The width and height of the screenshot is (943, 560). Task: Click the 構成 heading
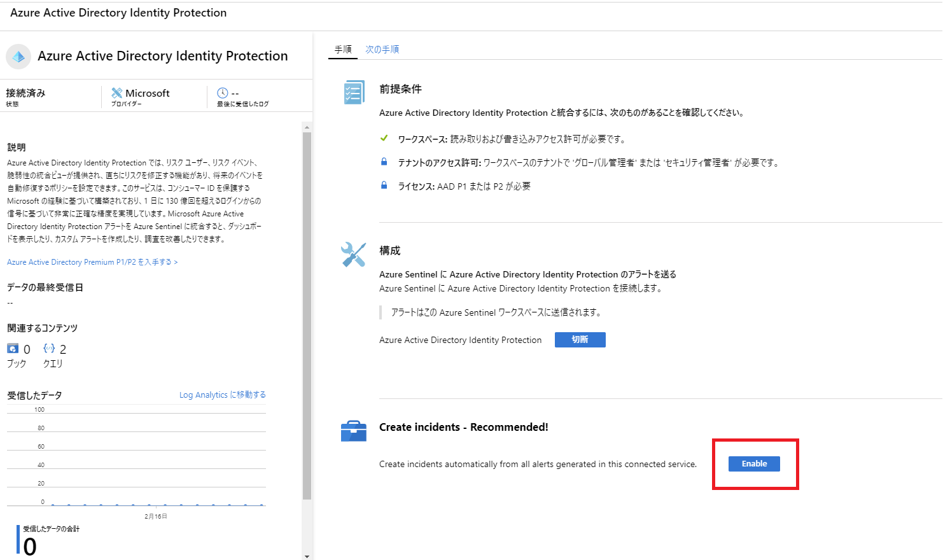(x=389, y=251)
